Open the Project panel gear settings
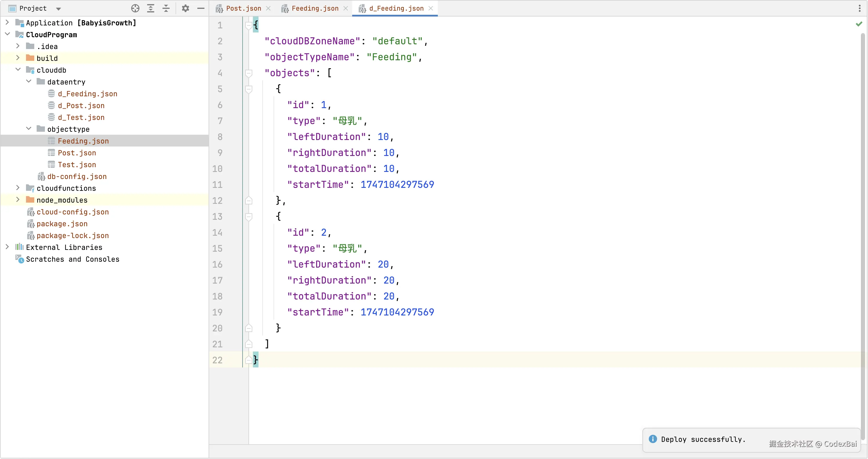868x459 pixels. [185, 9]
